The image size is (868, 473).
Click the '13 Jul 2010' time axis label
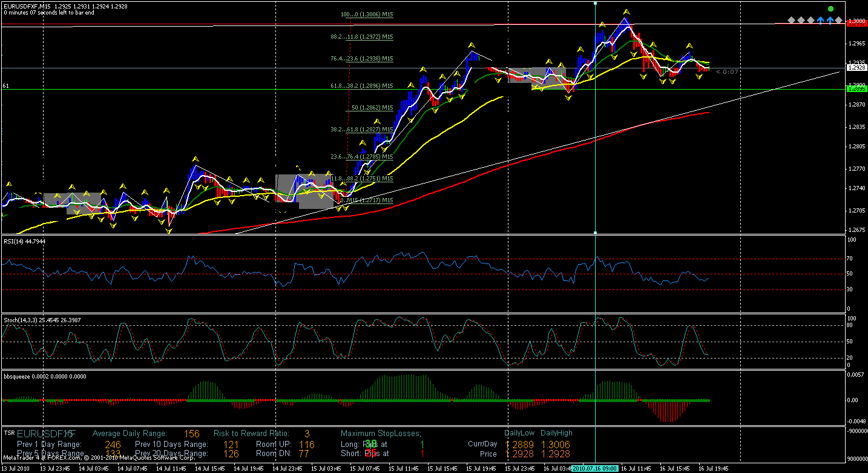click(x=15, y=469)
